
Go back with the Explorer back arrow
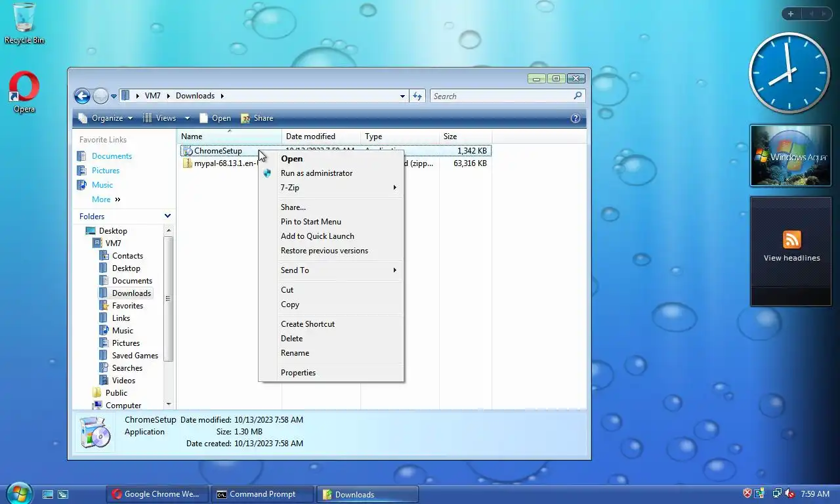(82, 96)
